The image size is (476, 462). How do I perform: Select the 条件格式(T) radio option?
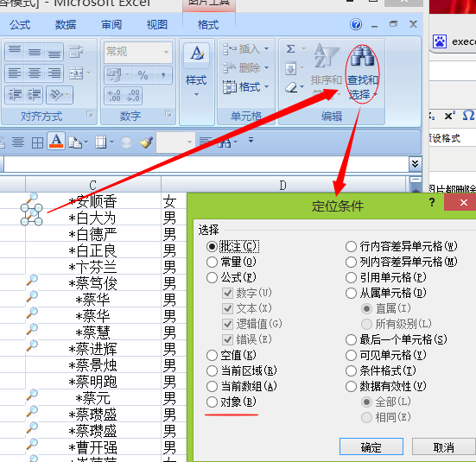[351, 370]
